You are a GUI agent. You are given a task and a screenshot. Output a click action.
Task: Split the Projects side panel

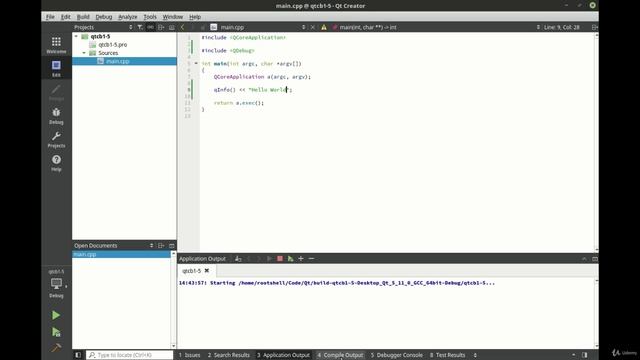(x=161, y=27)
